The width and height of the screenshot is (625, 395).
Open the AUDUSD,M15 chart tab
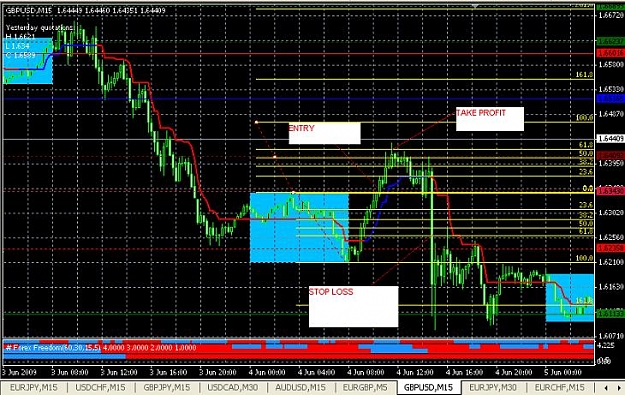click(301, 387)
